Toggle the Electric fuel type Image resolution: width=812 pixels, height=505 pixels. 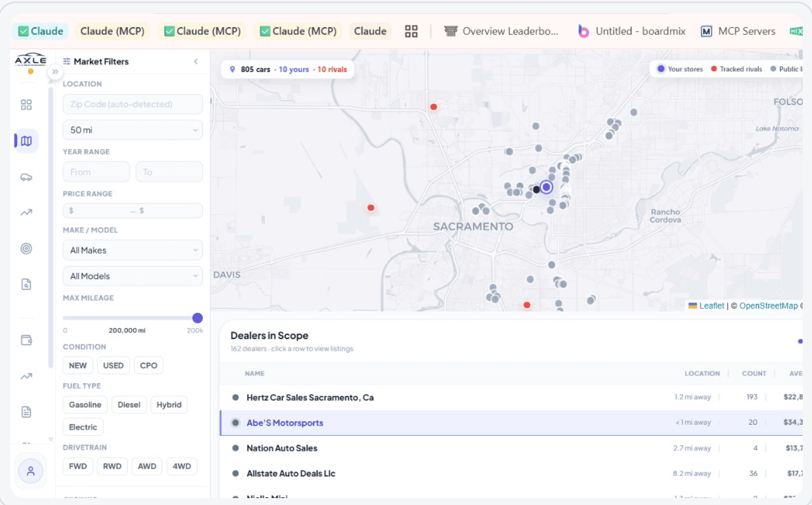coord(83,427)
